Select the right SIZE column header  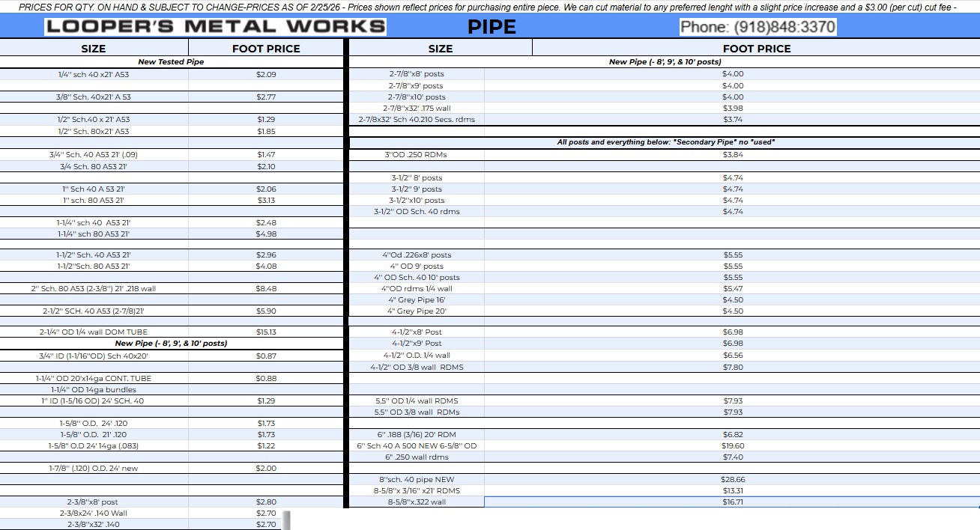tap(441, 49)
